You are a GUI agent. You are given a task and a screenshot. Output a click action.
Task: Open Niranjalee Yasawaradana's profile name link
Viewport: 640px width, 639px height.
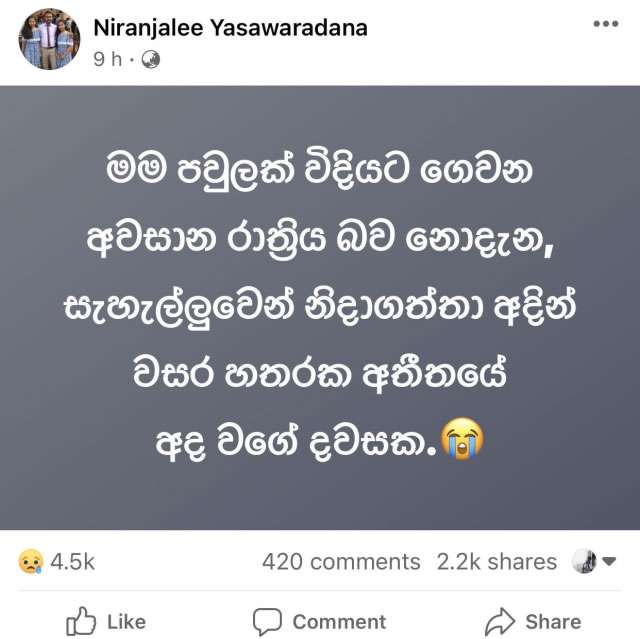click(230, 28)
